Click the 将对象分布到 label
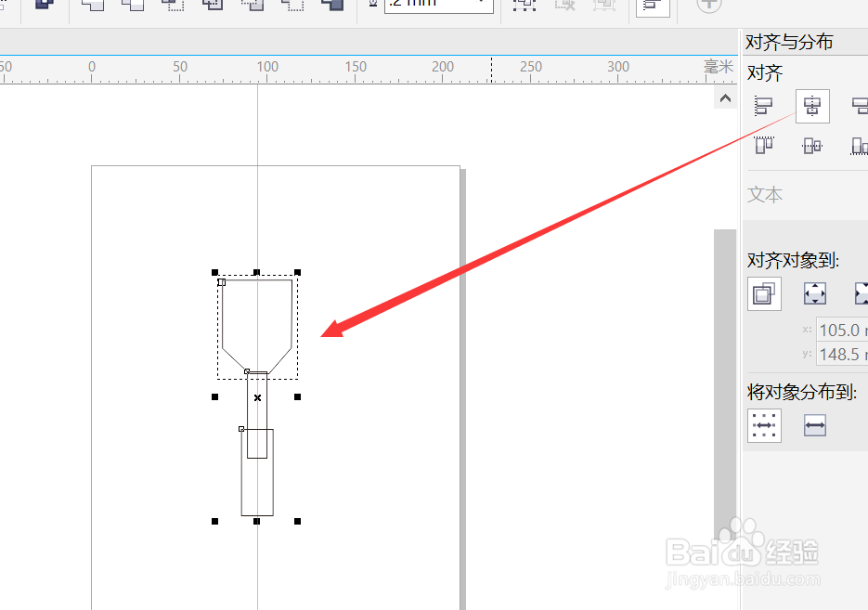The width and height of the screenshot is (868, 610). click(802, 392)
